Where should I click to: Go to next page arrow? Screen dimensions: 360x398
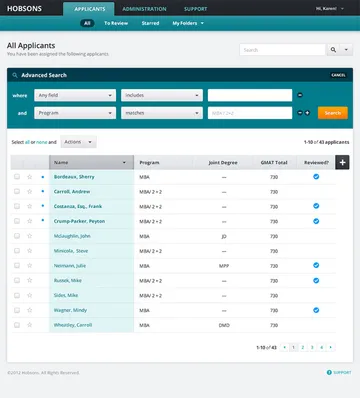point(331,347)
